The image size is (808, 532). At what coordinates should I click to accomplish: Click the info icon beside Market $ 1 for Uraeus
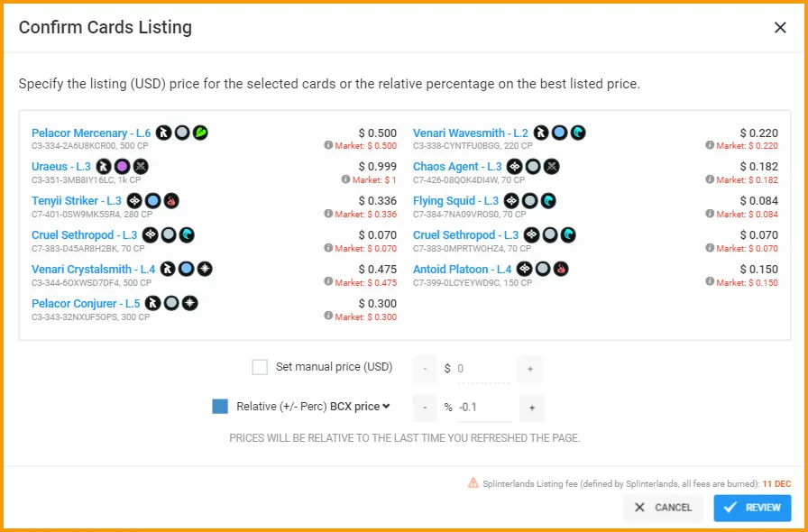click(x=345, y=179)
